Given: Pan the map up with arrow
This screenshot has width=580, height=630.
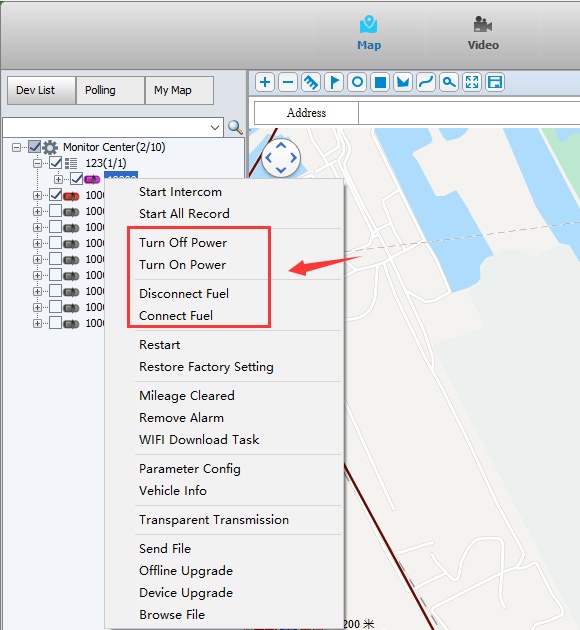Looking at the screenshot, I should tap(281, 145).
